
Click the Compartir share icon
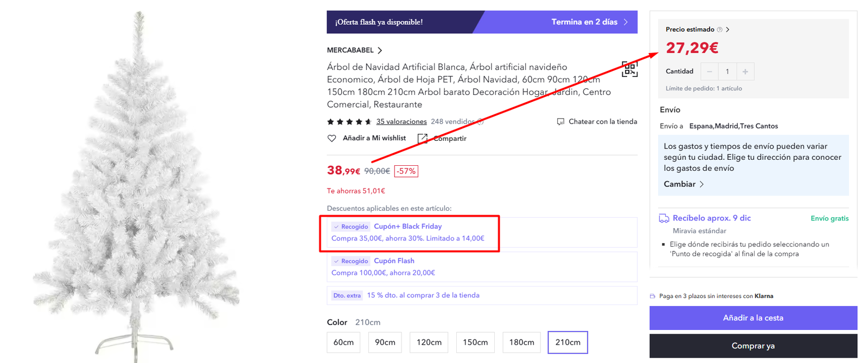point(423,139)
